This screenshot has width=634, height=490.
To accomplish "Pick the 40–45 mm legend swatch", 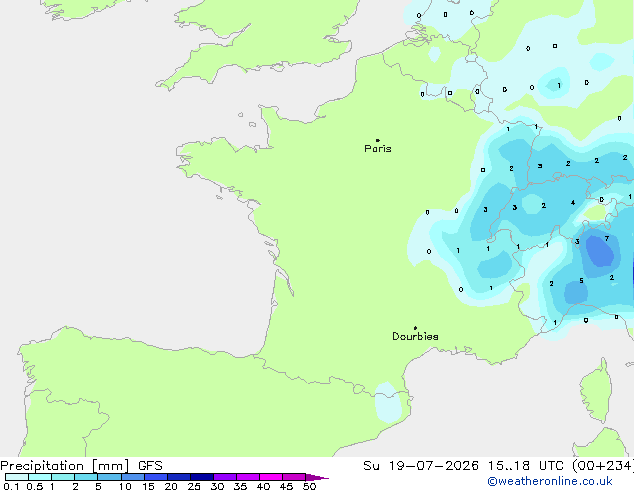I will point(271,477).
